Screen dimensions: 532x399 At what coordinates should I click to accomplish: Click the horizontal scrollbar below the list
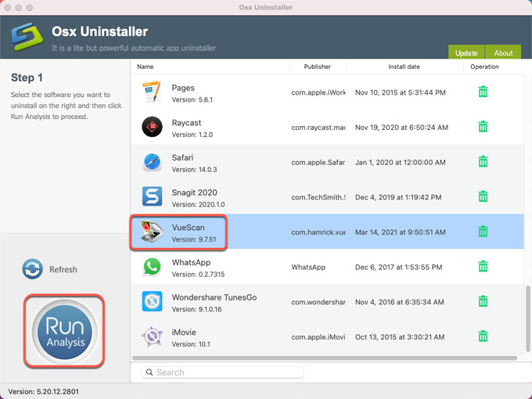pos(325,358)
